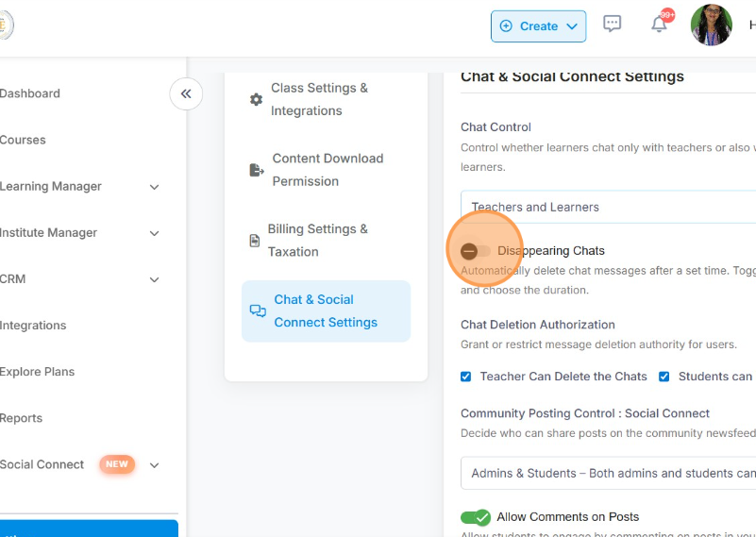
Task: Click the Chat & Social Connect icon
Action: point(258,310)
